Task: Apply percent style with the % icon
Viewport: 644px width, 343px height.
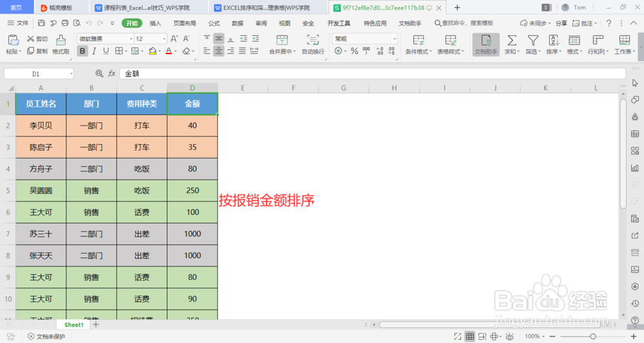Action: 354,51
